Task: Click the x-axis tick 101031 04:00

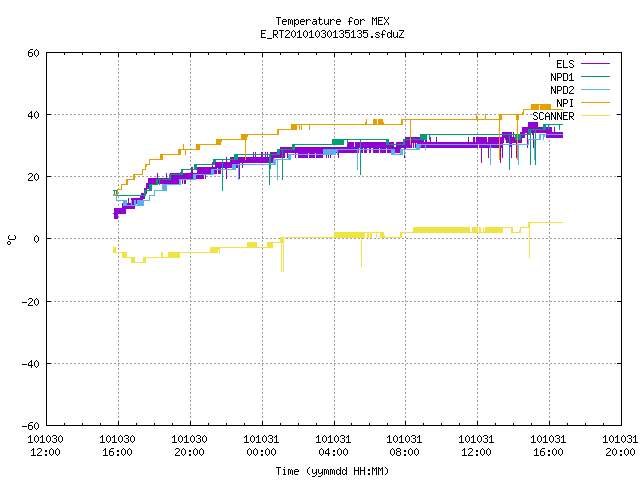Action: [x=333, y=446]
